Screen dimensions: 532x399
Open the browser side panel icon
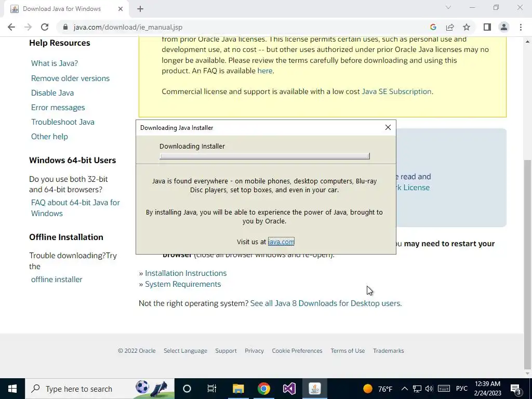pyautogui.click(x=487, y=27)
